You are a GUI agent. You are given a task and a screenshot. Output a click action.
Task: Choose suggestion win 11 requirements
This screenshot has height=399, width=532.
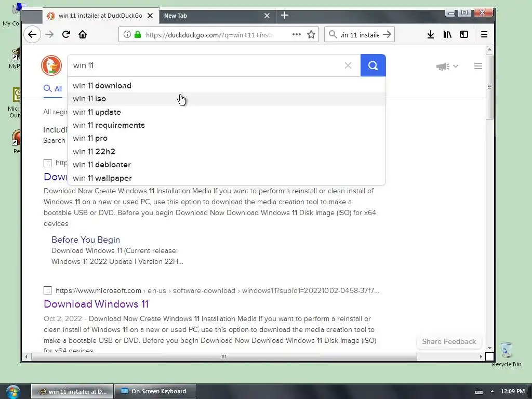(227, 125)
